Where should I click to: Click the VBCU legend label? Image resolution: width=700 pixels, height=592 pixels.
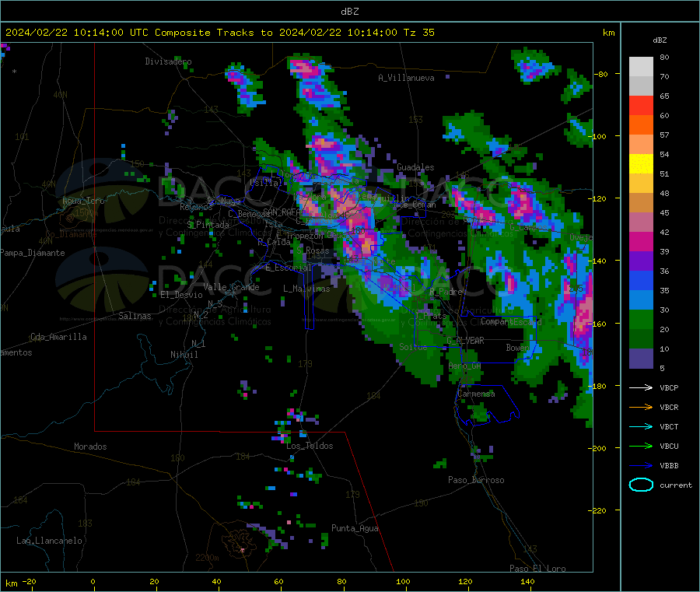pos(669,446)
